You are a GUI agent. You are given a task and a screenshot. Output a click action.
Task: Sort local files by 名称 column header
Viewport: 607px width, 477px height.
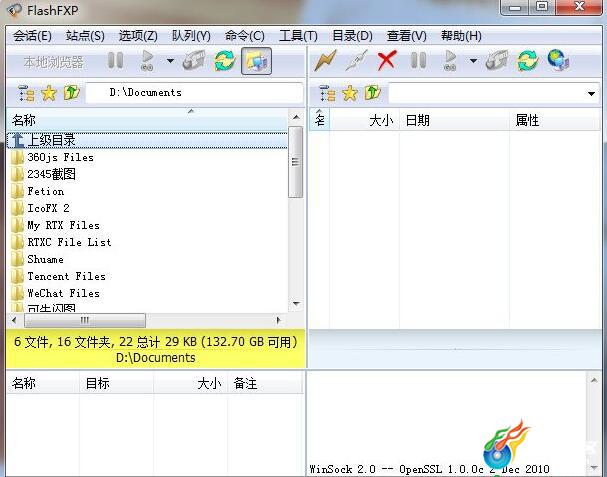tap(147, 120)
